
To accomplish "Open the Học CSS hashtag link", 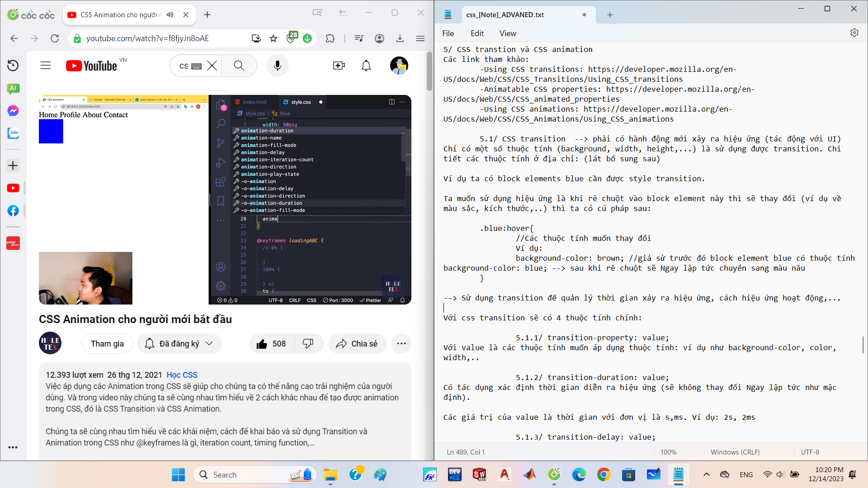I will [x=182, y=375].
